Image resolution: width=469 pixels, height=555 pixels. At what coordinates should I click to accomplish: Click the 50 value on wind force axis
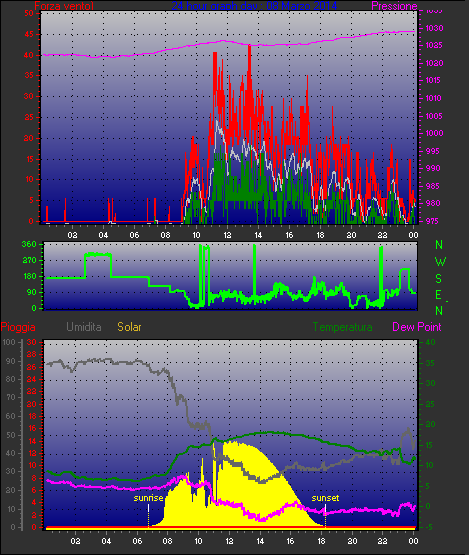[29, 13]
